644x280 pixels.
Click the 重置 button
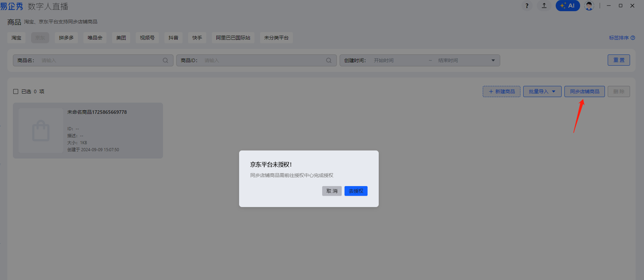point(619,60)
